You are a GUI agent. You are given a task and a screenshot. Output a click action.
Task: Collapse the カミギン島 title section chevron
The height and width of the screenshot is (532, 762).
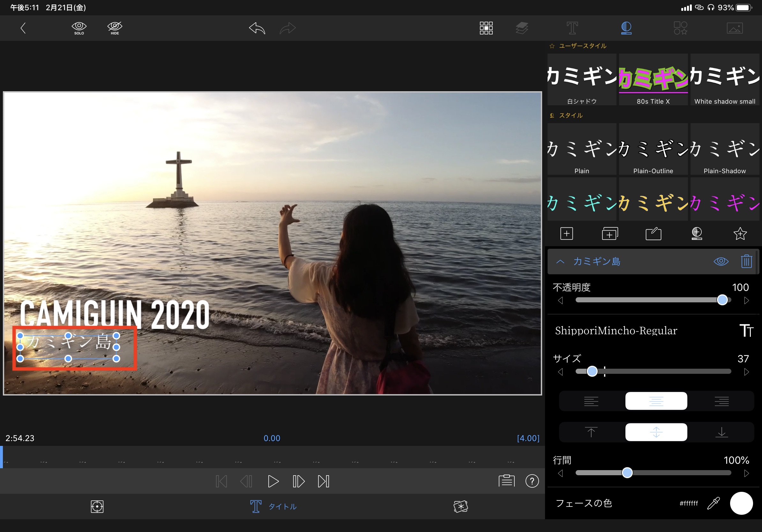[560, 261]
